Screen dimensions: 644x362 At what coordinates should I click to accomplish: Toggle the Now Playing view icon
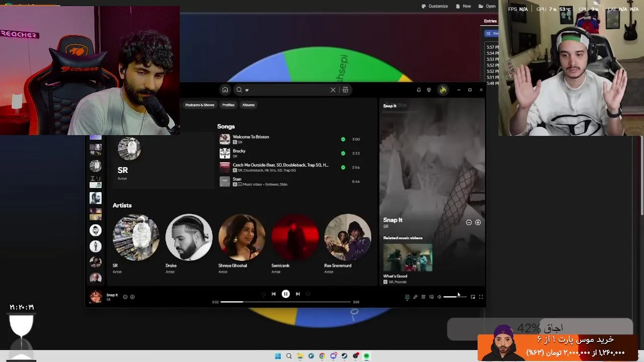(407, 297)
